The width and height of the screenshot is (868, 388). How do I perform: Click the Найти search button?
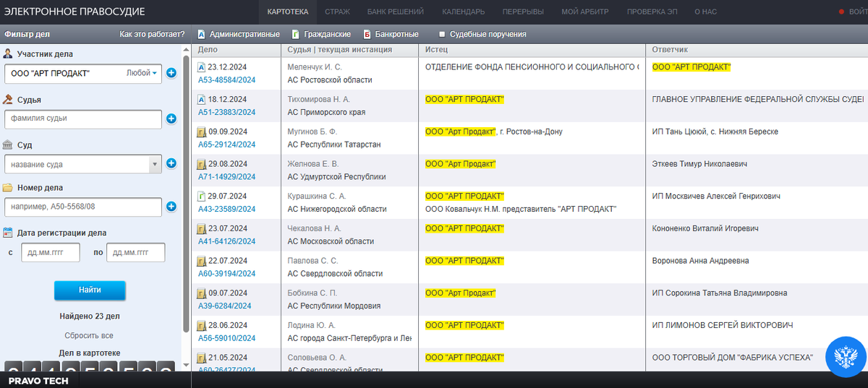[90, 290]
